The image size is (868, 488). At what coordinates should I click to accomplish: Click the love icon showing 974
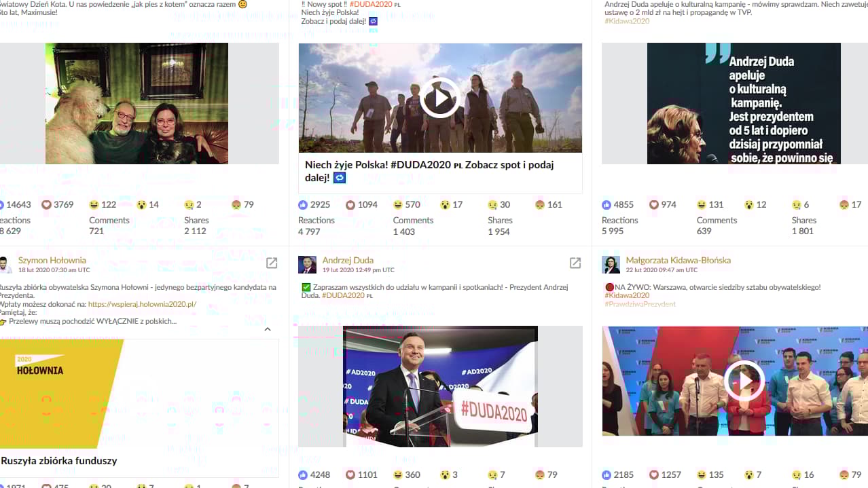654,204
